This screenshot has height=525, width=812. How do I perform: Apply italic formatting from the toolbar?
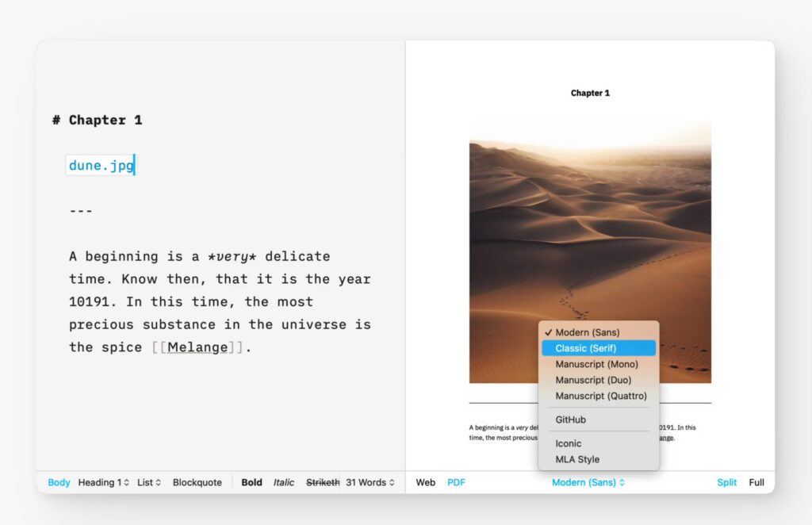283,482
